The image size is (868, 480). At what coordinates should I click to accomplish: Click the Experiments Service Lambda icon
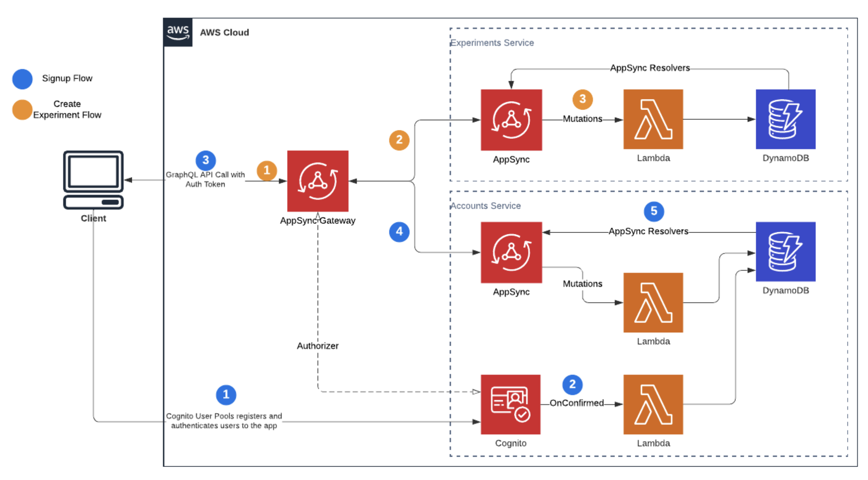pos(653,119)
